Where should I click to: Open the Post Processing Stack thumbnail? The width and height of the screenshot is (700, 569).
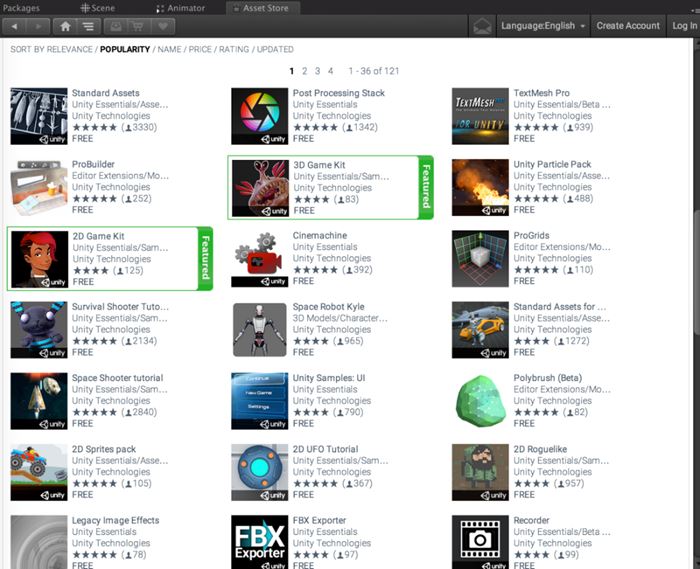[260, 116]
